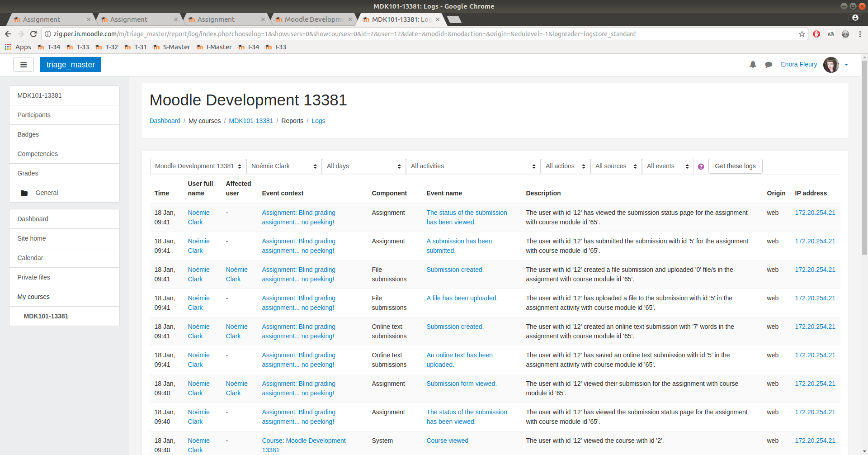Click the Get these logs button
868x455 pixels.
pos(735,166)
